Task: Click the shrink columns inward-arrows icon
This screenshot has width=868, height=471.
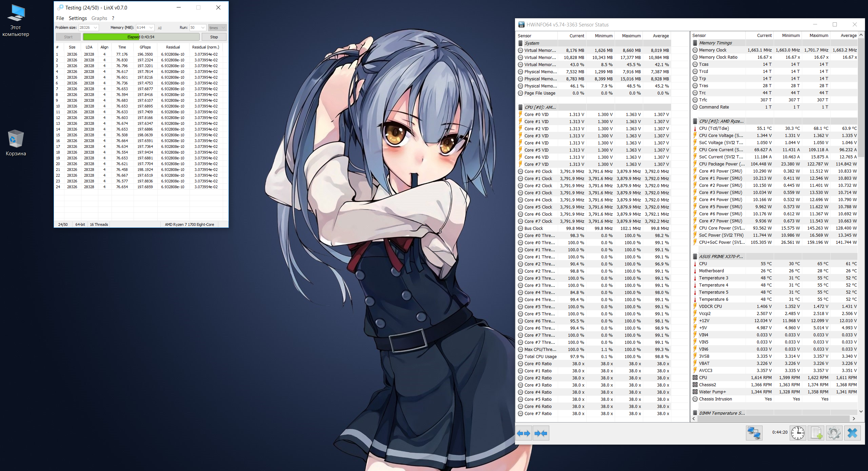Action: 541,433
